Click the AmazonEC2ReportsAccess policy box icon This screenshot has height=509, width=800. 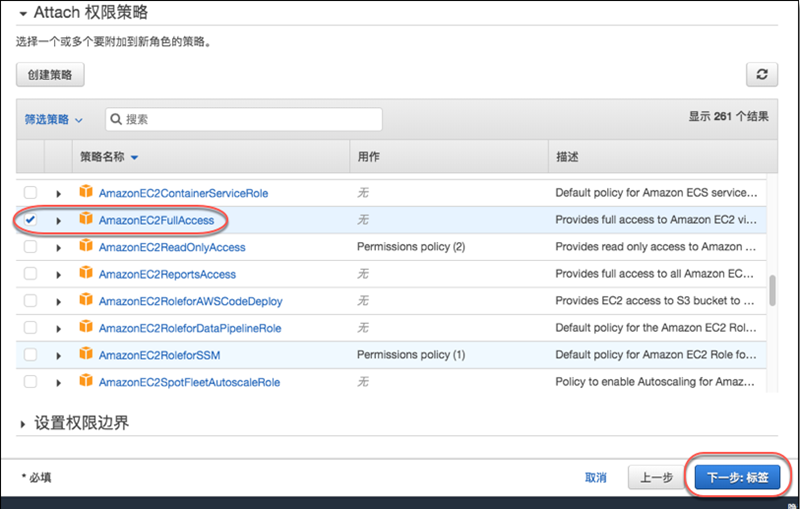pyautogui.click(x=86, y=274)
